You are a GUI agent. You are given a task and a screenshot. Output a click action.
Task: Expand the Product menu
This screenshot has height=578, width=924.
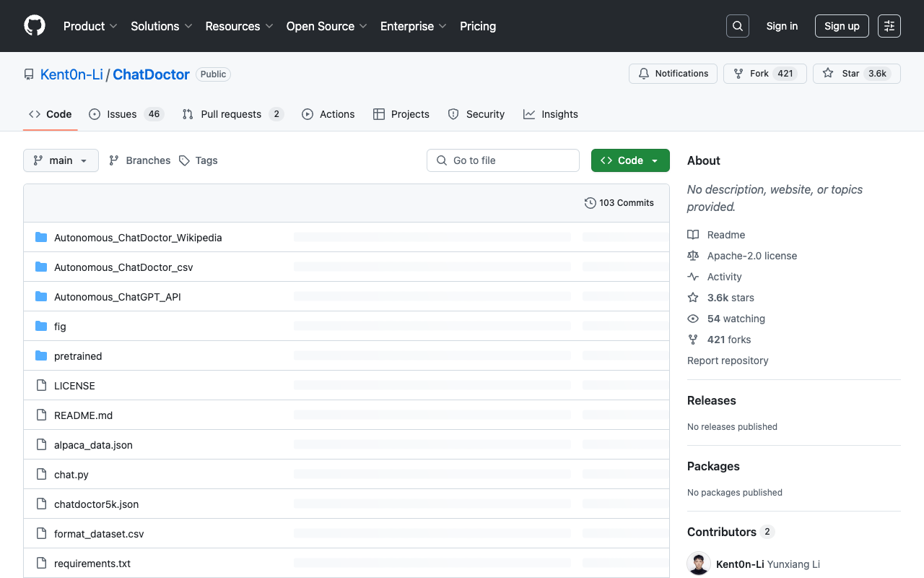click(x=90, y=26)
